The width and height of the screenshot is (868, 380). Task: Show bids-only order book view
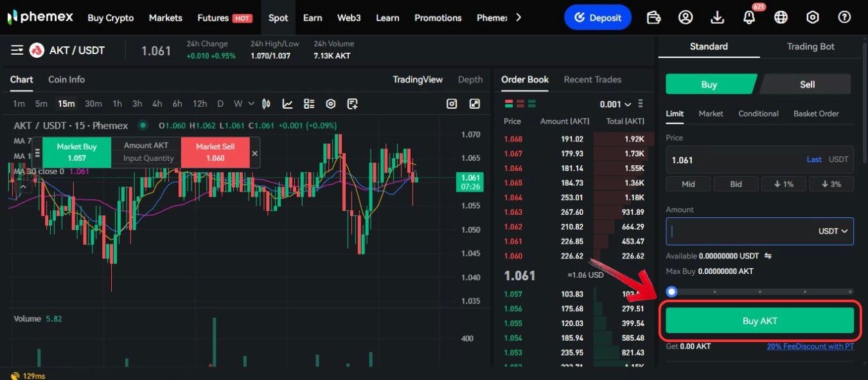coord(532,104)
